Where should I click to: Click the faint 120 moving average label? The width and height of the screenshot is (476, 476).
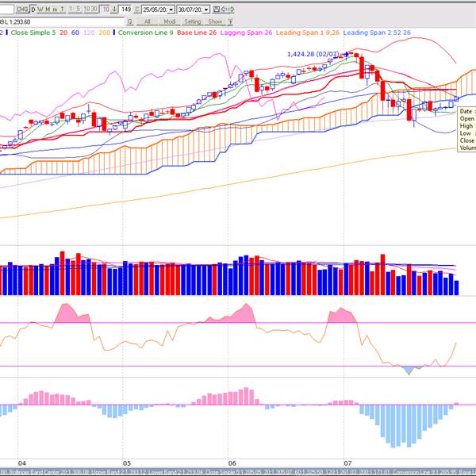(89, 33)
